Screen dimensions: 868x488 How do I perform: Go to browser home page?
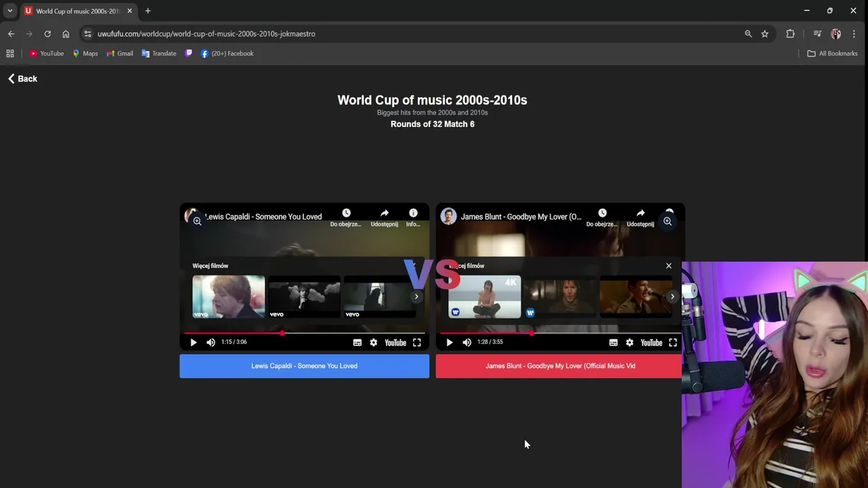(66, 34)
